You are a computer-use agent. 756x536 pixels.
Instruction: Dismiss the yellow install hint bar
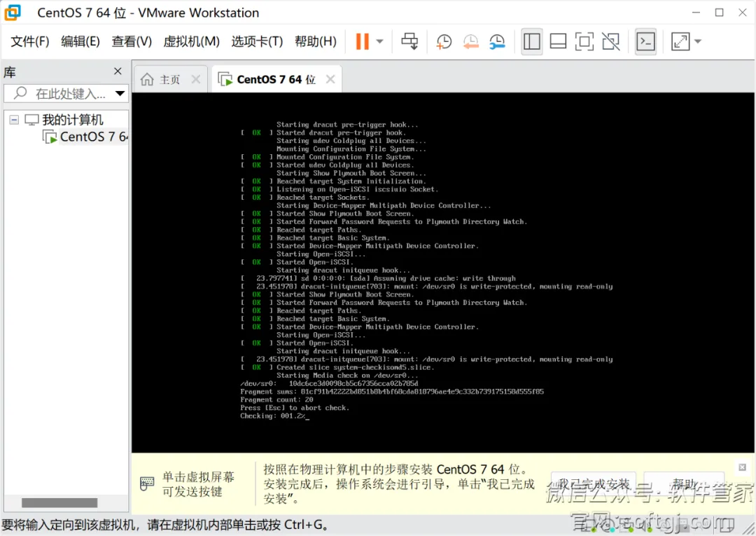tap(742, 467)
